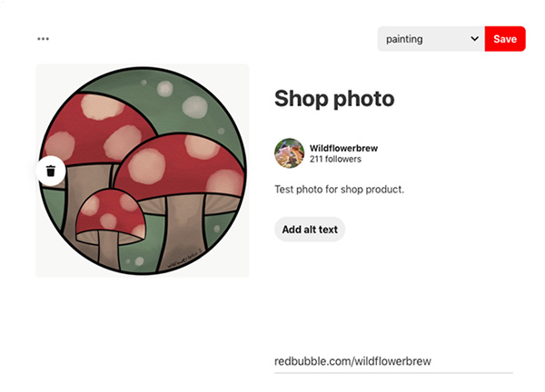This screenshot has height=392, width=545.
Task: Click the "Test photo for shop product." description
Action: [339, 190]
